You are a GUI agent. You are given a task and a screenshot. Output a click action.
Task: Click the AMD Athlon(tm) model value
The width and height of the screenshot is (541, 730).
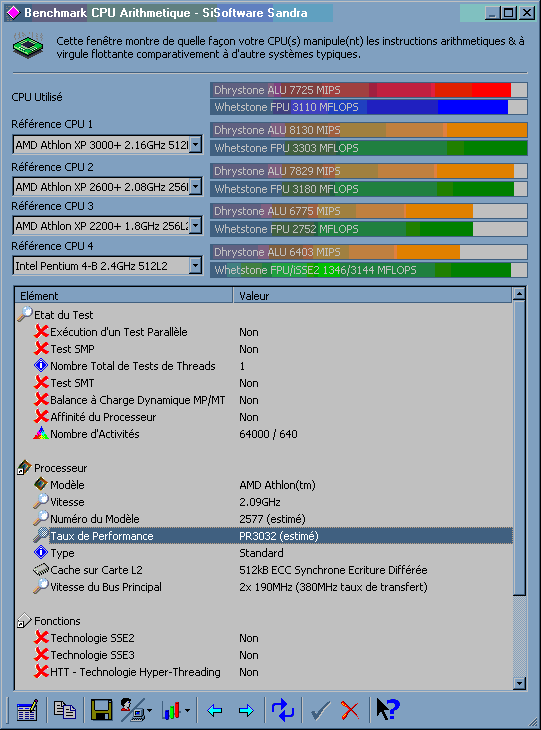click(277, 485)
